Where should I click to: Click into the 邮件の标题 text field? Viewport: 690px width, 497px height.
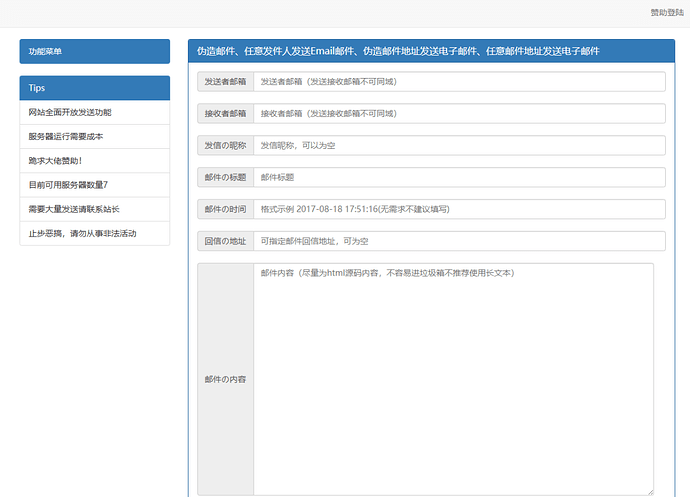[459, 177]
